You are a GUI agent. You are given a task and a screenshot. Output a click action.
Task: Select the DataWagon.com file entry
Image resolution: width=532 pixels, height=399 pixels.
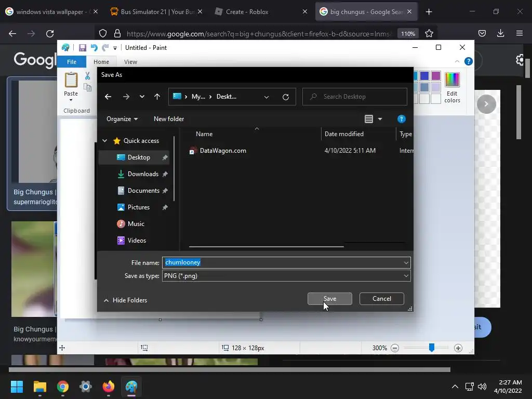[x=223, y=151]
